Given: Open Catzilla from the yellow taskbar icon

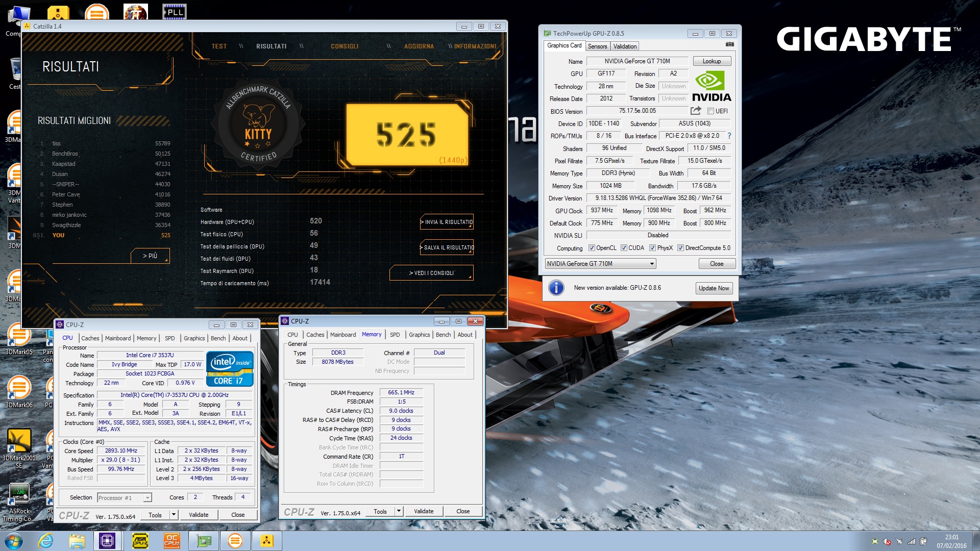Looking at the screenshot, I should [x=267, y=541].
